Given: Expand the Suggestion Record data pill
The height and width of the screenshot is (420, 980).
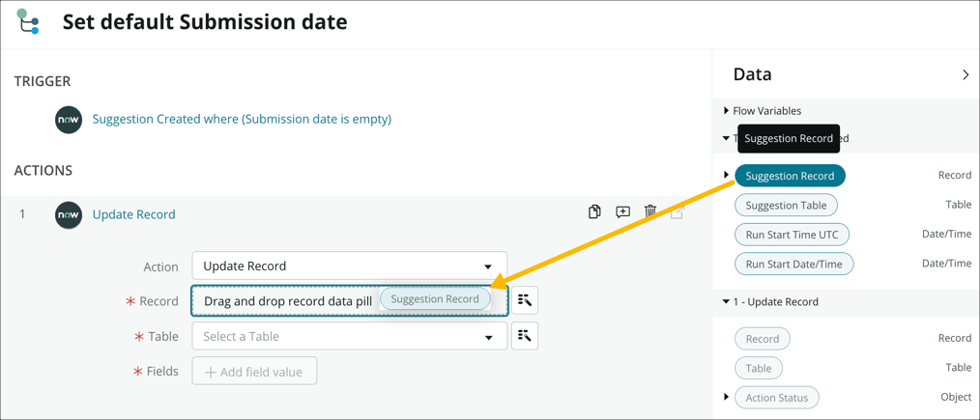Looking at the screenshot, I should pos(726,176).
